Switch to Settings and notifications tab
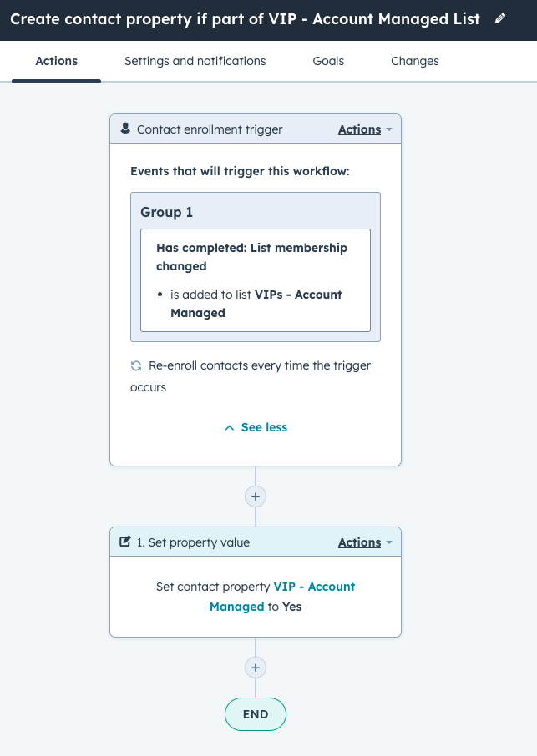 pyautogui.click(x=195, y=60)
